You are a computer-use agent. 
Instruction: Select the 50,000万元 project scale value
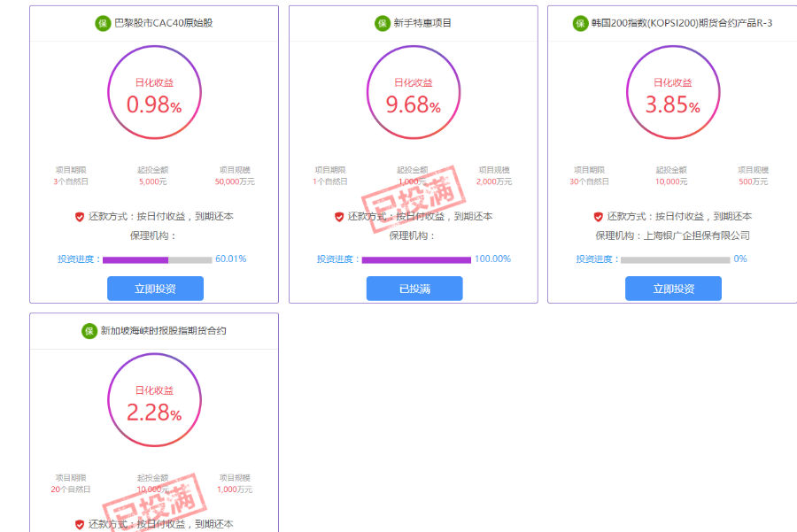(x=235, y=181)
